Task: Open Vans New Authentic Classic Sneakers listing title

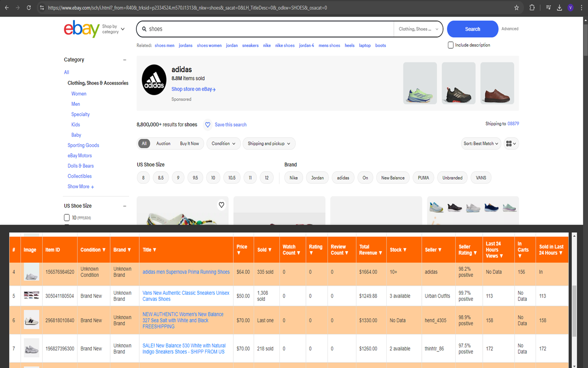Action: tap(186, 296)
